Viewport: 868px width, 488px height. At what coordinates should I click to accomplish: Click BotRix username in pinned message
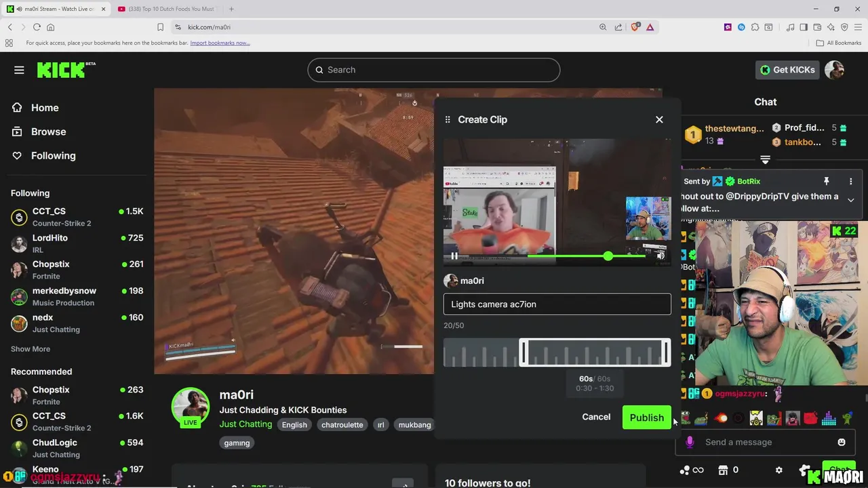[x=749, y=182]
